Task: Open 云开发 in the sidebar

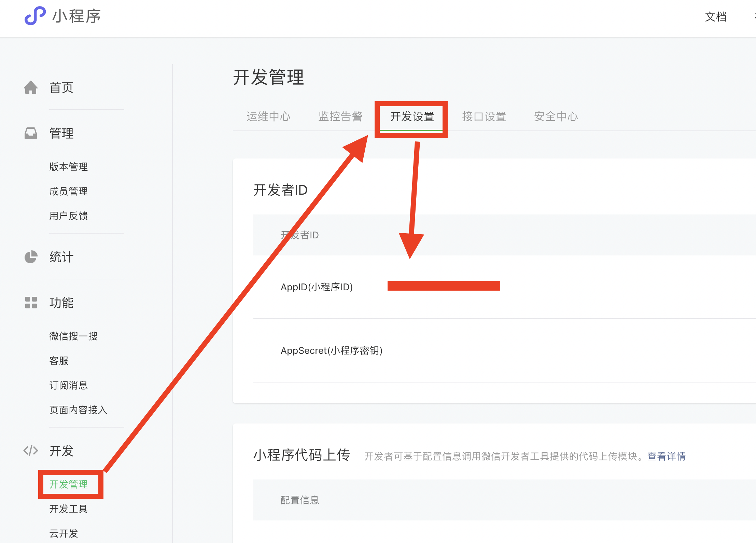Action: coord(64,533)
